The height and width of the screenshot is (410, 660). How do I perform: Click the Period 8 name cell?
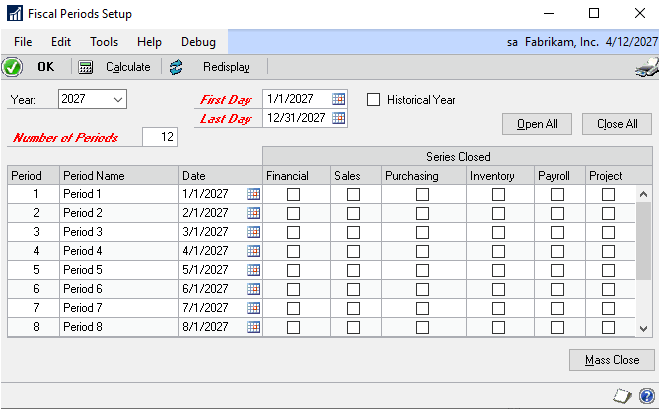click(119, 327)
